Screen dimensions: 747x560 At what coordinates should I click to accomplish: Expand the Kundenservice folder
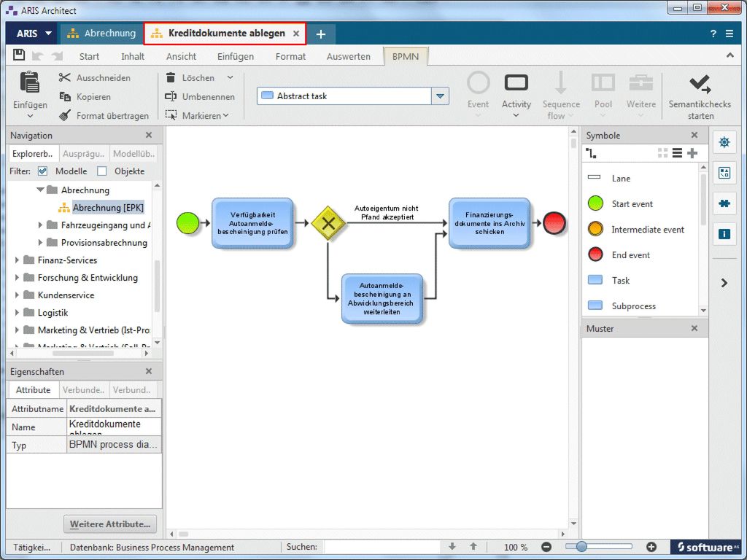pos(18,295)
